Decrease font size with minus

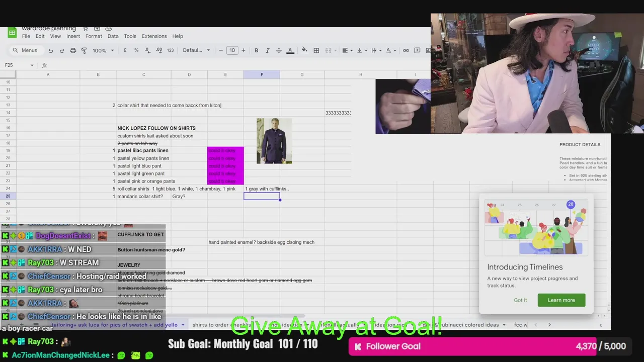(x=221, y=50)
